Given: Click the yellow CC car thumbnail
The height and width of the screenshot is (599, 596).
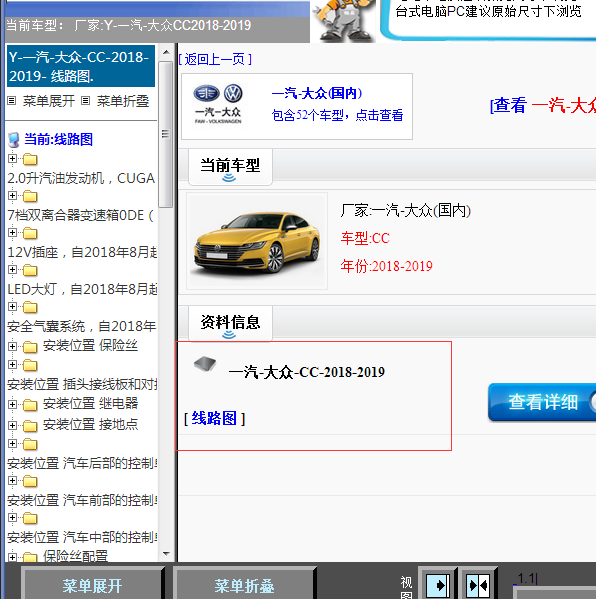Looking at the screenshot, I should (257, 241).
